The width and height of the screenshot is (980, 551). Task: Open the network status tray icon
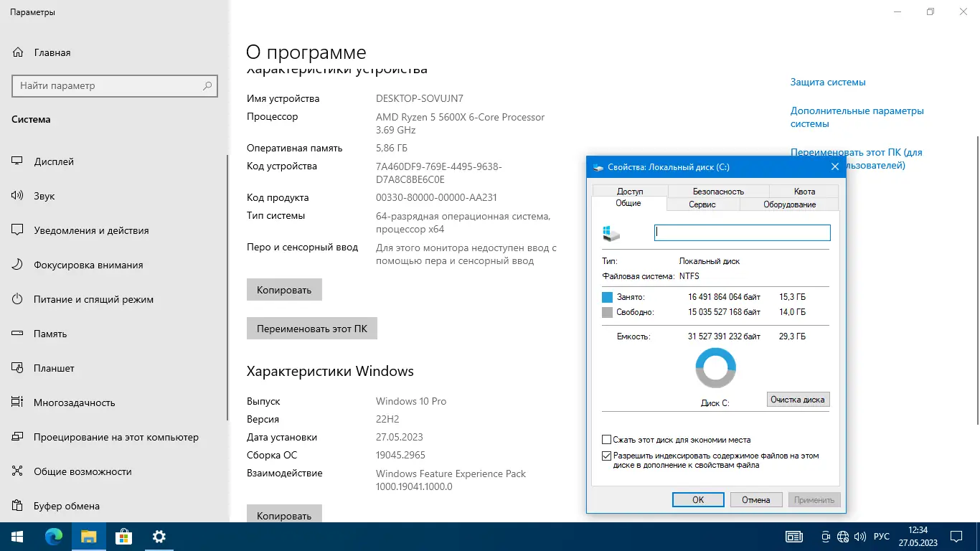coord(843,537)
